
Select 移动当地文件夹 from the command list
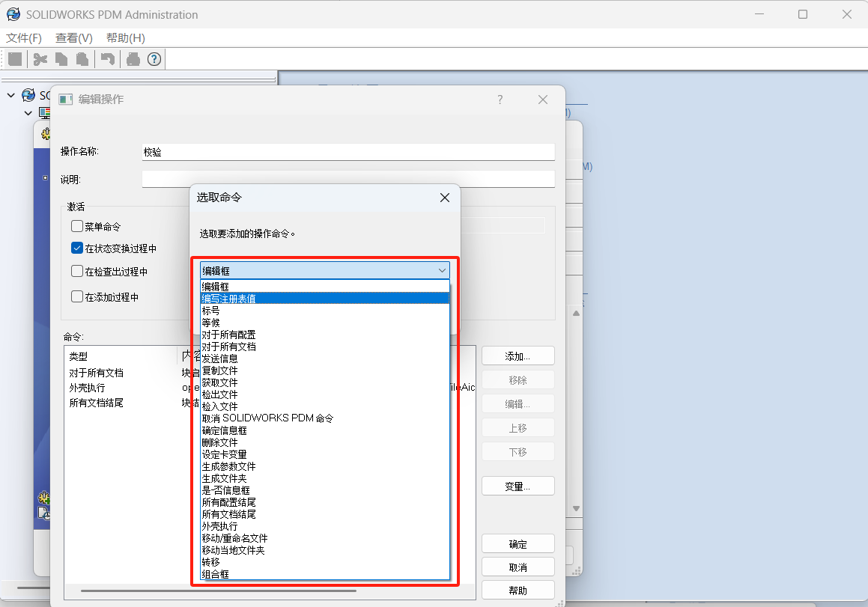coord(324,551)
